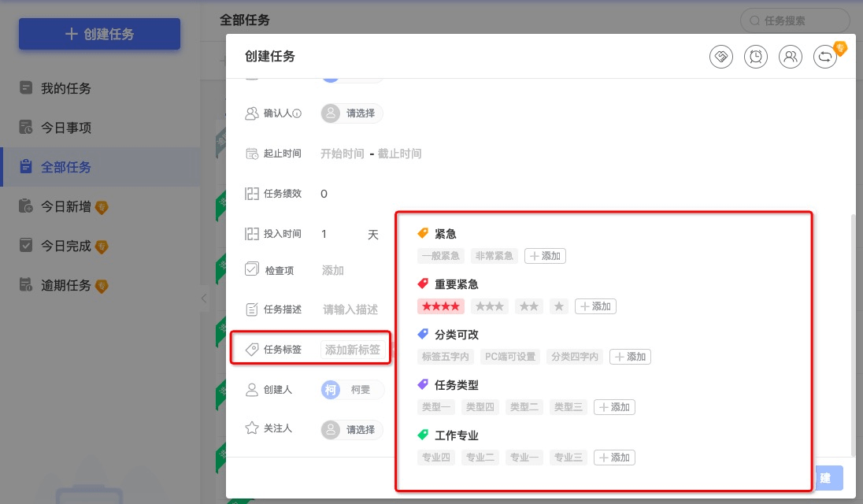Click the 创建人 柯雯 chip
The width and height of the screenshot is (863, 504).
[352, 390]
